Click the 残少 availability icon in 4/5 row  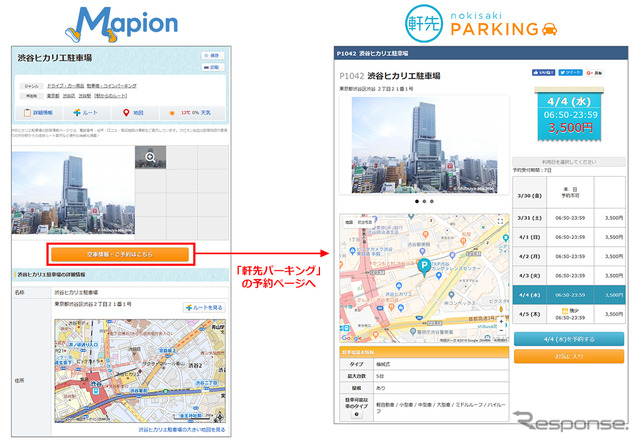pos(565,311)
